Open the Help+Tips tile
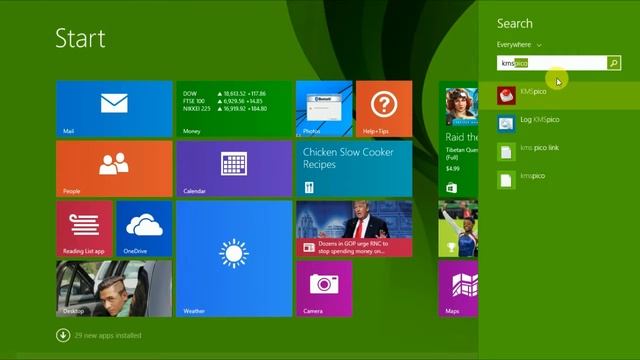Image resolution: width=640 pixels, height=360 pixels. coord(384,109)
